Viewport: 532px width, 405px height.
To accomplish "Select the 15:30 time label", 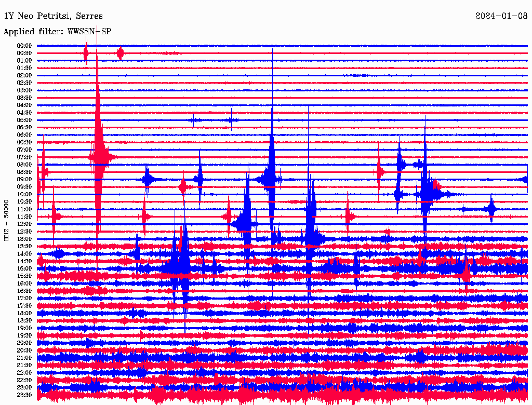I will (x=24, y=276).
